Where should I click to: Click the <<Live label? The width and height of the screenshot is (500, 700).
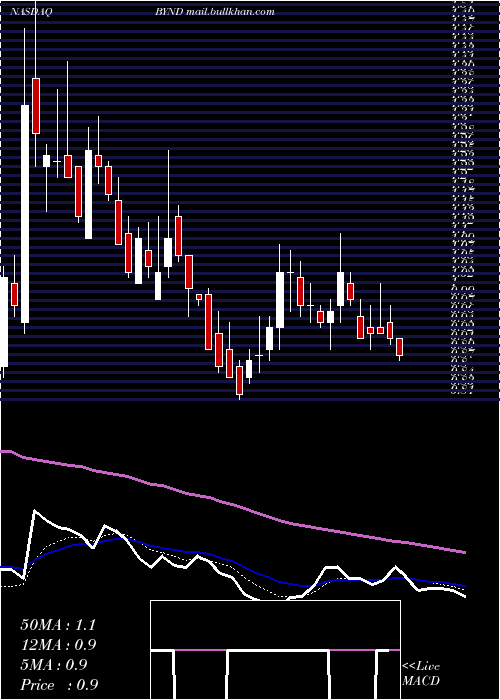tap(421, 667)
